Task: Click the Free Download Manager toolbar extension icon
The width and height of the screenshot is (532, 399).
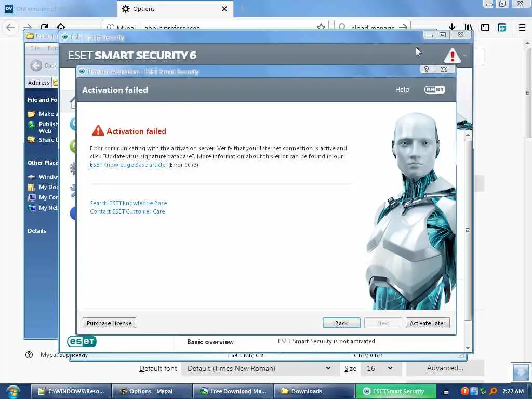Action: coord(502,28)
